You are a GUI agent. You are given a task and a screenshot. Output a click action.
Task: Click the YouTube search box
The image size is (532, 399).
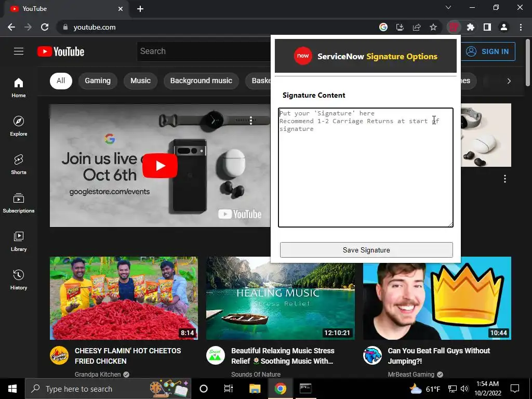(204, 51)
